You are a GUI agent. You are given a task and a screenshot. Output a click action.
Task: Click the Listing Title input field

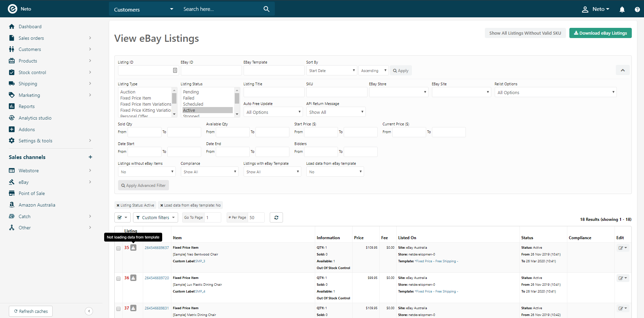(x=274, y=92)
